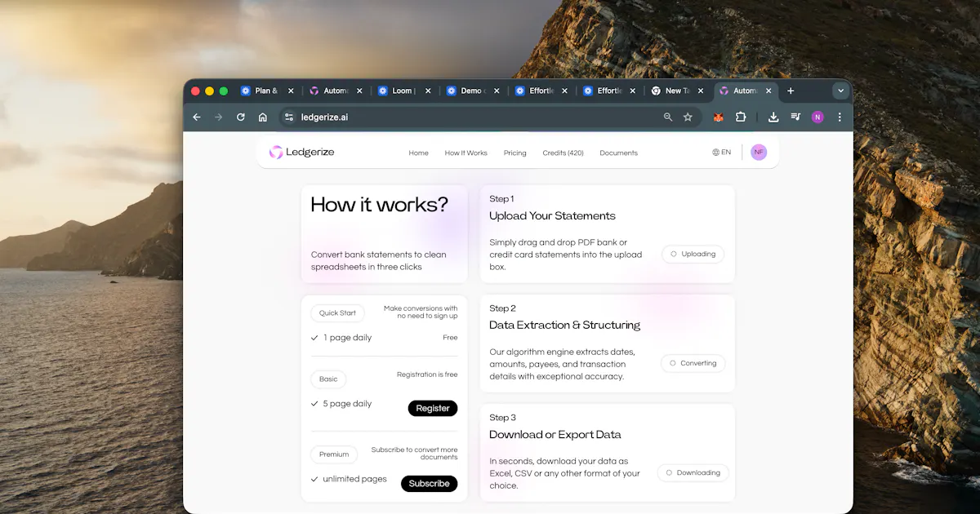Screen dimensions: 980x514
Task: Select the Quick Start pill
Action: (x=337, y=312)
